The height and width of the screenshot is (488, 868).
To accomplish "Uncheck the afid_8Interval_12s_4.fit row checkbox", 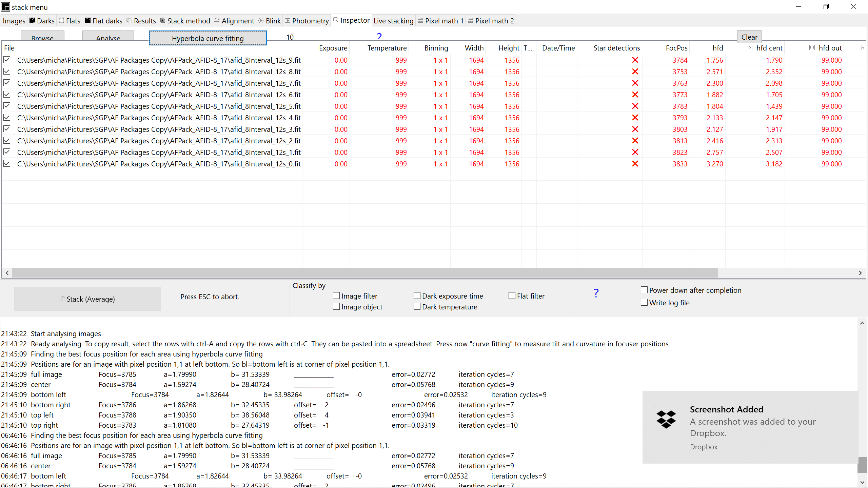I will point(7,118).
